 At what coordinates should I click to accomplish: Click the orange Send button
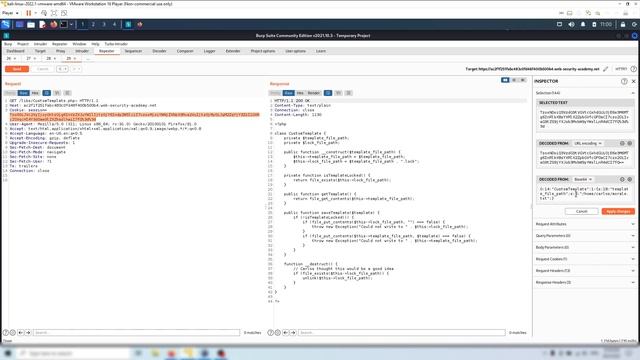17,69
